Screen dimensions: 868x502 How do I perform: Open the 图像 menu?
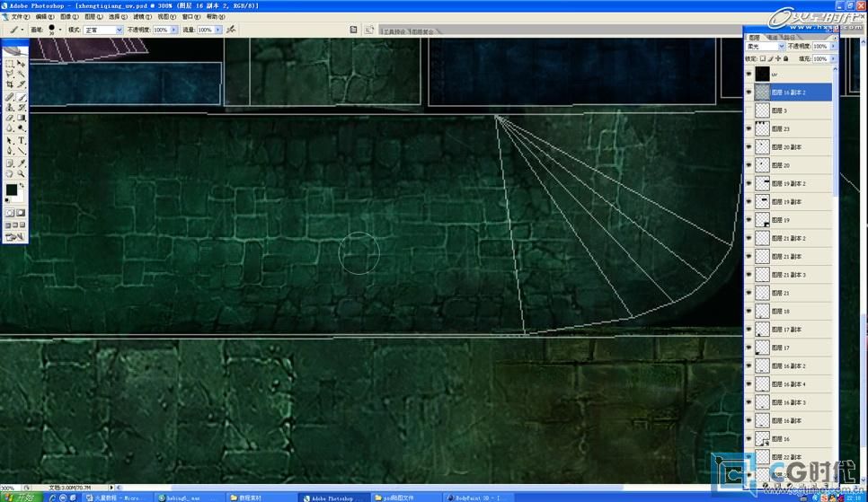[x=69, y=17]
